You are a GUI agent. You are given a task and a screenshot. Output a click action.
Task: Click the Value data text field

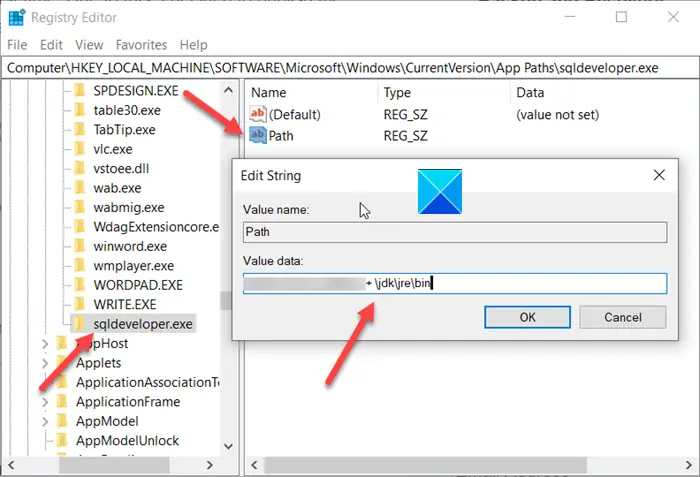coord(455,284)
